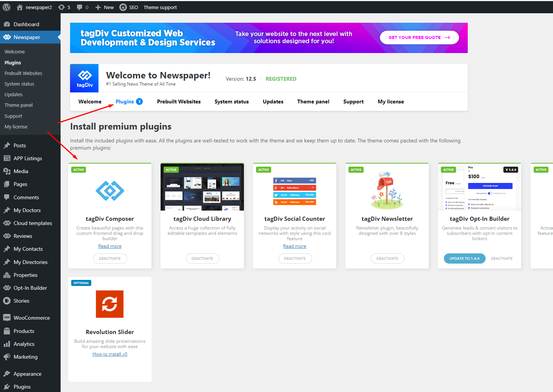The width and height of the screenshot is (553, 392).
Task: Open WooCommerce from the sidebar
Action: pos(31,318)
